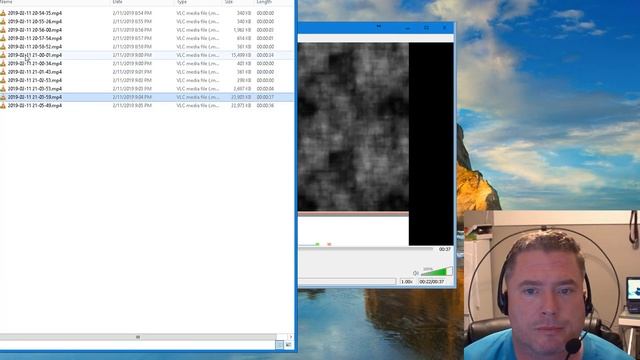This screenshot has width=640, height=360.
Task: Click the 15,409 KB size cell
Action: (x=241, y=55)
